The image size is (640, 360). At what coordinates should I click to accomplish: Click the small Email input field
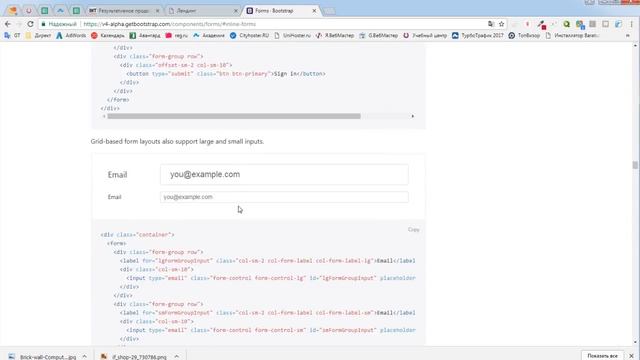(284, 197)
